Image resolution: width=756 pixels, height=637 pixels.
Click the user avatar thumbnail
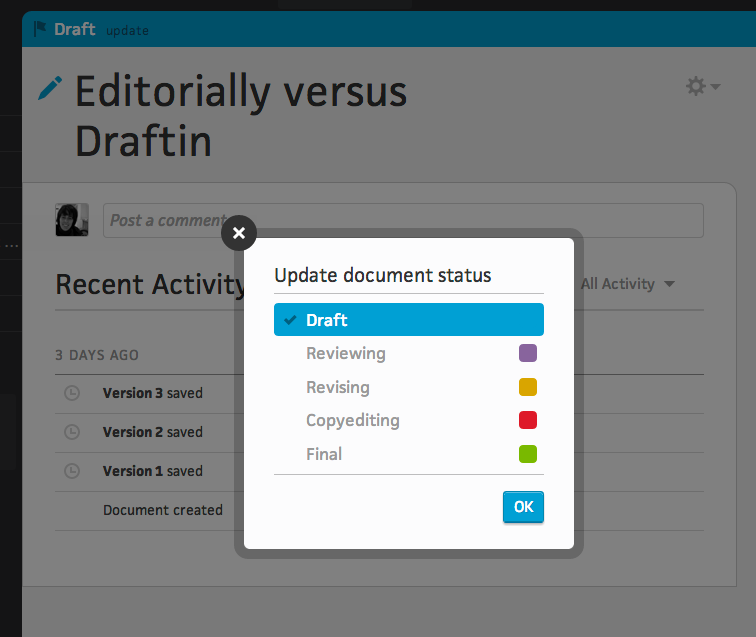pos(72,219)
